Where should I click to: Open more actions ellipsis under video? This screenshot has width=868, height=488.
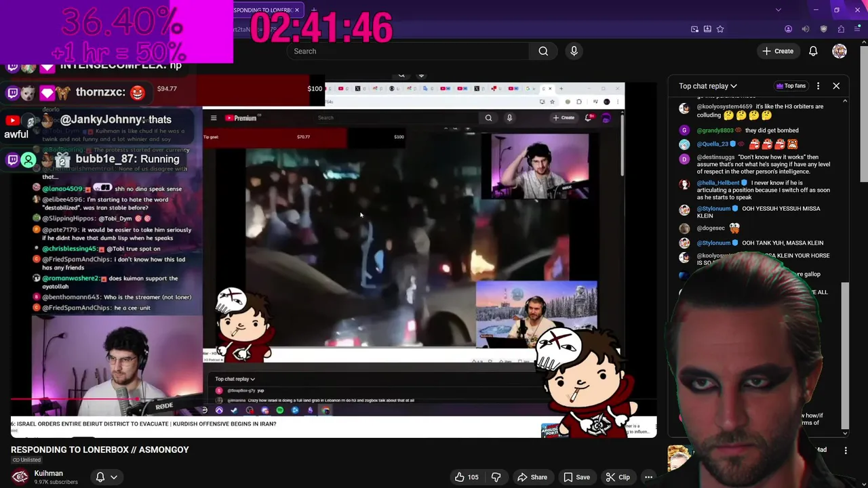pyautogui.click(x=648, y=477)
